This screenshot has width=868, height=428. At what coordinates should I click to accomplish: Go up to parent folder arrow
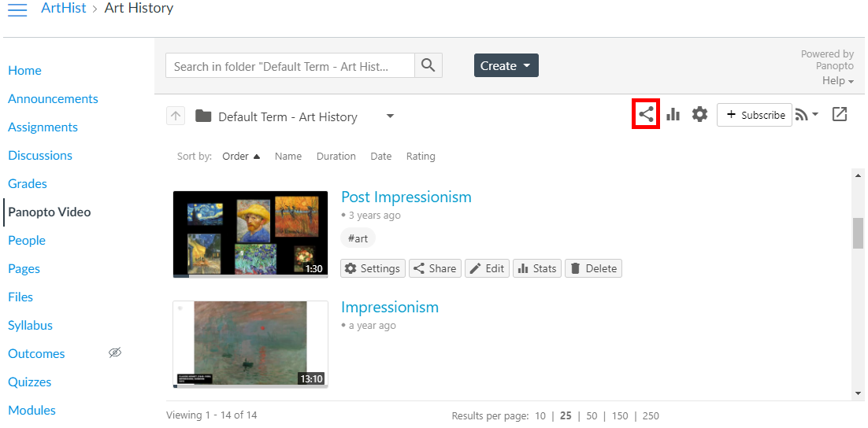tap(176, 116)
